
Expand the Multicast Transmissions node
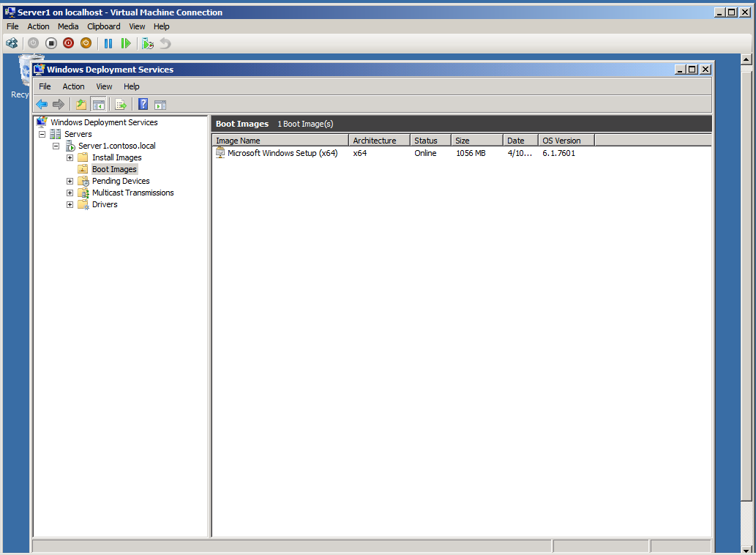(x=70, y=193)
